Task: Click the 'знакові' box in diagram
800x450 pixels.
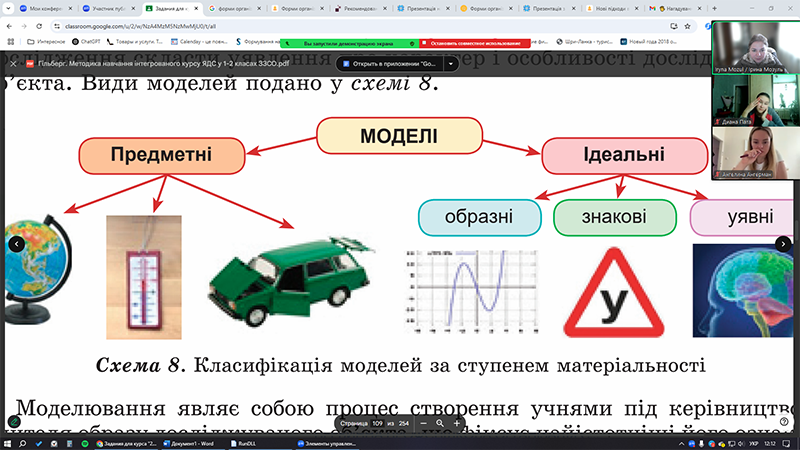Action: (x=615, y=217)
